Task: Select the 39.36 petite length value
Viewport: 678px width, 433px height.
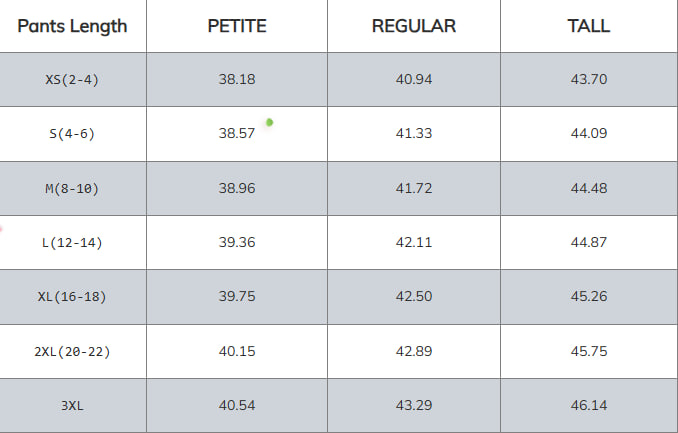Action: click(x=236, y=242)
